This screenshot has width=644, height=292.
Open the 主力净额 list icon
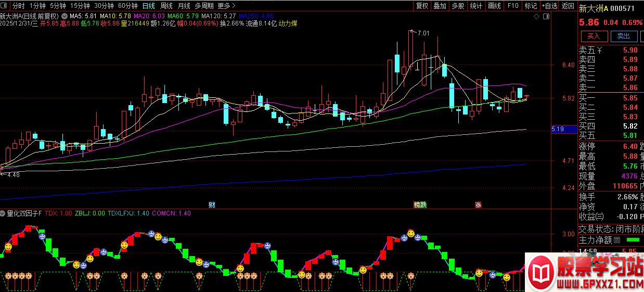point(617,240)
